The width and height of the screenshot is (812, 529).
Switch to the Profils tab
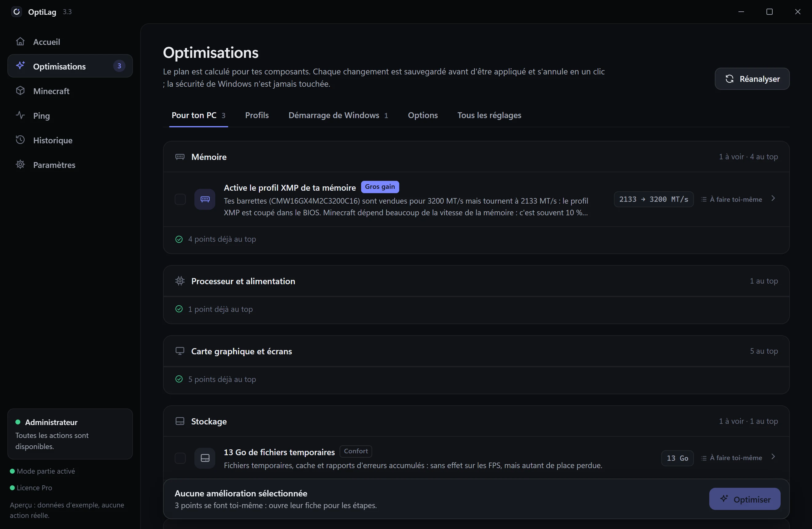257,115
